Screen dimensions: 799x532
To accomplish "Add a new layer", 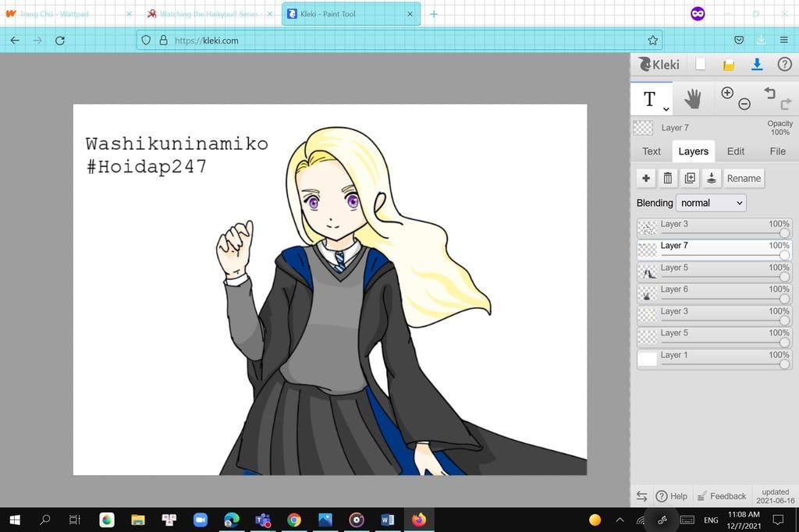I will tap(646, 179).
